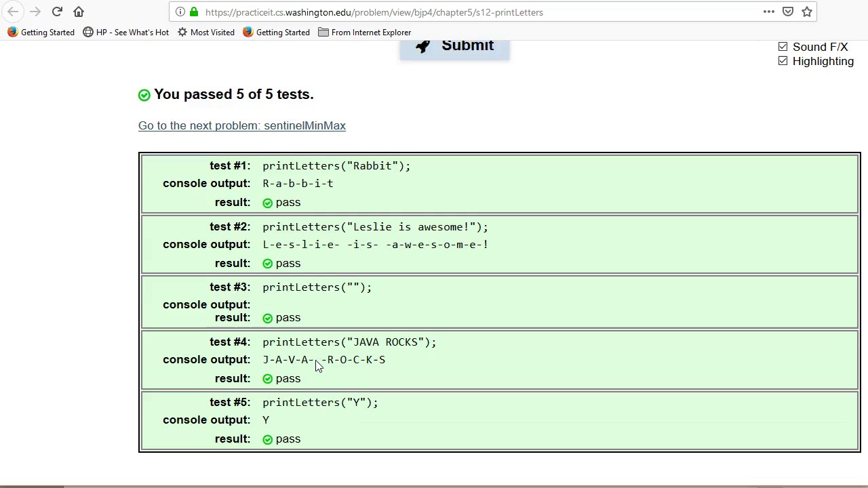Open the Most Visited bookmarks menu
This screenshot has width=868, height=488.
tap(205, 32)
